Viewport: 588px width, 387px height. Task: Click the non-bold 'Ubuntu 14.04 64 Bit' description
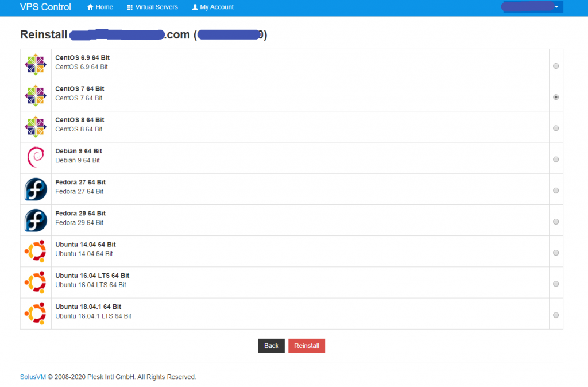pos(84,254)
